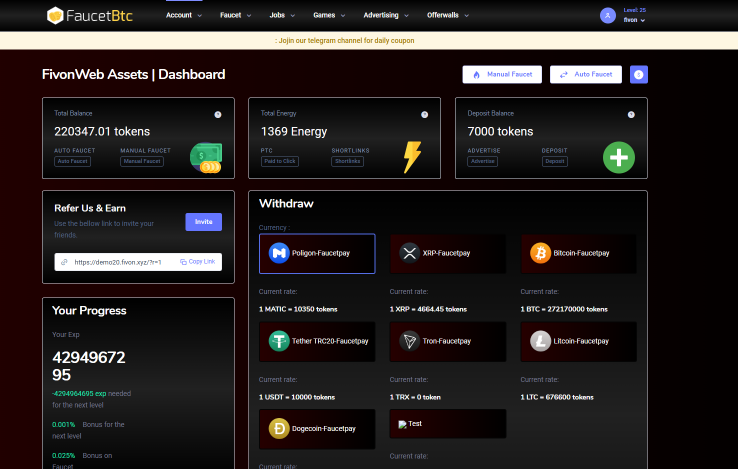738x469 pixels.
Task: Open the Faucet dropdown menu
Action: click(236, 15)
